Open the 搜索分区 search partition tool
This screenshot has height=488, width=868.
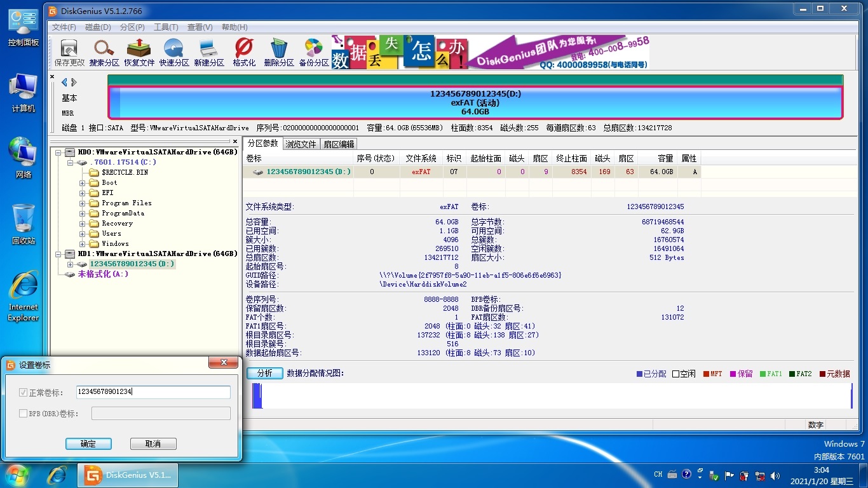(104, 52)
